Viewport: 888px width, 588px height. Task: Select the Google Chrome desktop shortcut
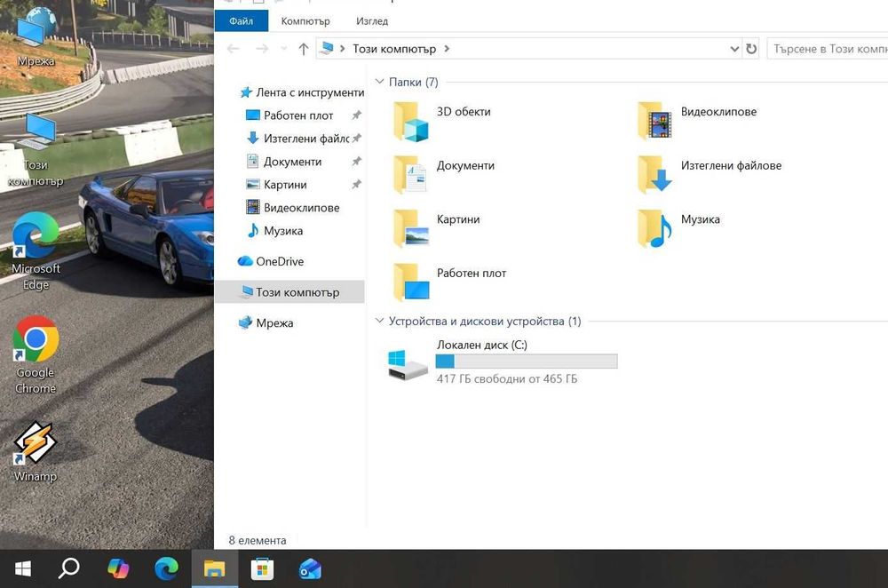click(x=36, y=355)
